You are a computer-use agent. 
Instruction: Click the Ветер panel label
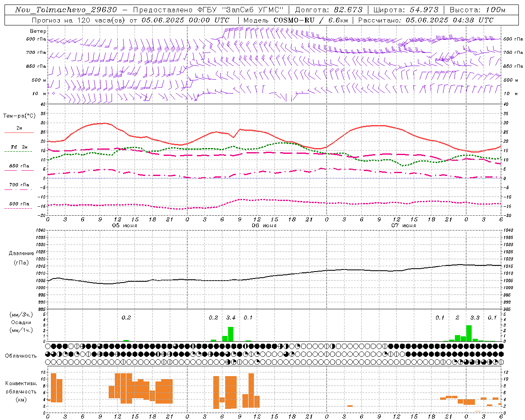pos(38,31)
